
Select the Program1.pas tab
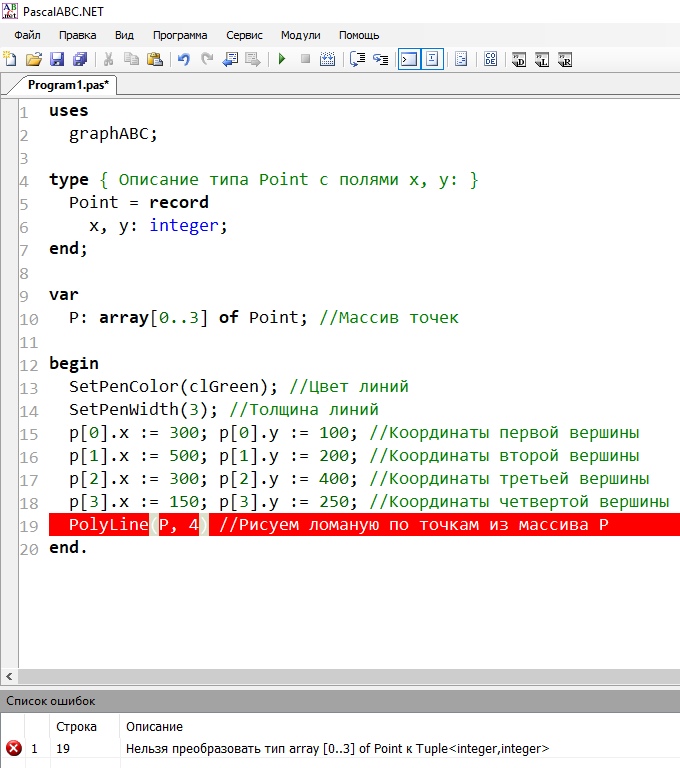point(68,85)
